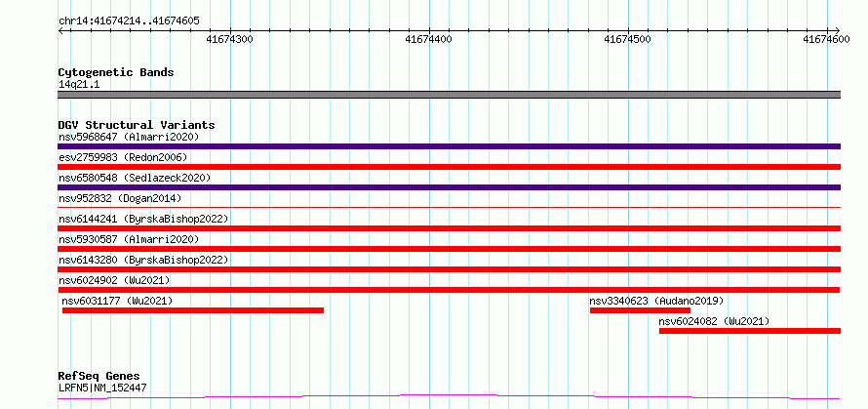Click the magenta LRFN5 transcript line

coord(449,397)
